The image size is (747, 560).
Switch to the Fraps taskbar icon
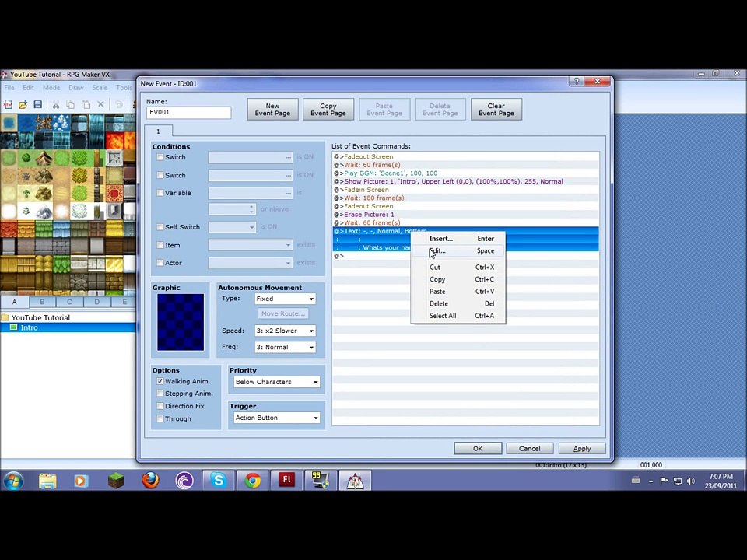(321, 480)
